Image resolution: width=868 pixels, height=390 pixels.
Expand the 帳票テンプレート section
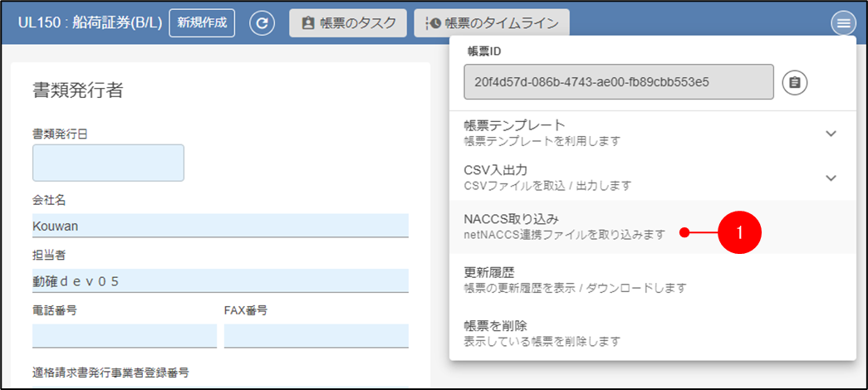pyautogui.click(x=831, y=133)
